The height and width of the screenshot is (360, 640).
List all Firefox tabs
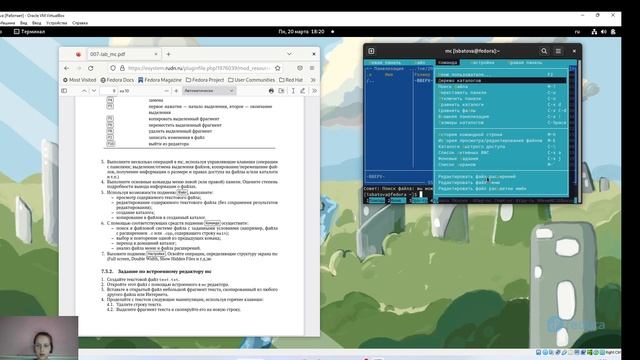point(289,54)
